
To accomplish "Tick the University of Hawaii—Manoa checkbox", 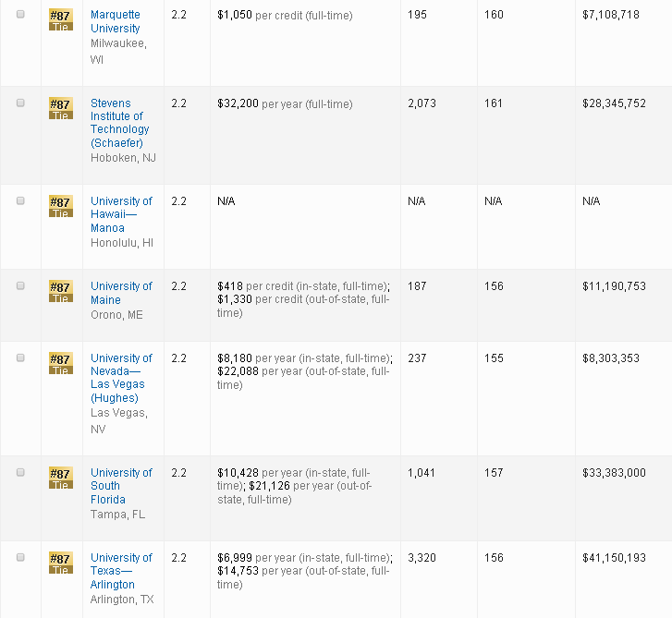I will 20,201.
